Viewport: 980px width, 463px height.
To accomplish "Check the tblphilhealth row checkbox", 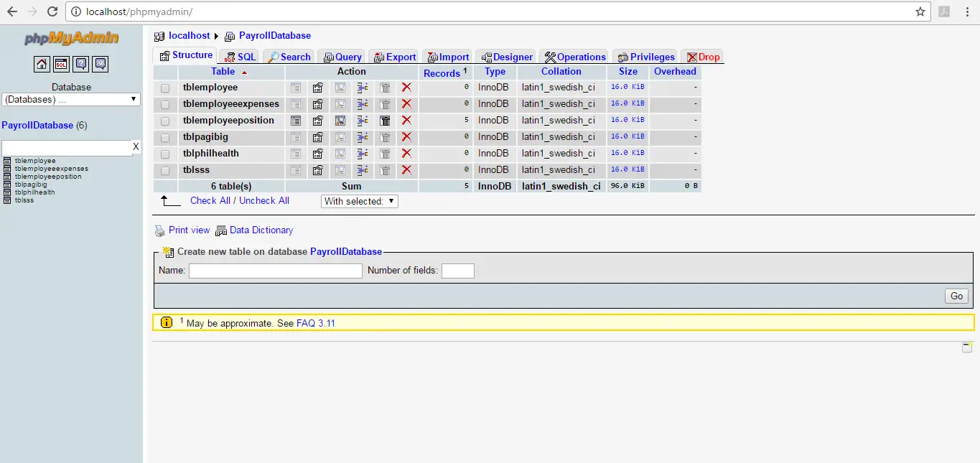I will (165, 154).
